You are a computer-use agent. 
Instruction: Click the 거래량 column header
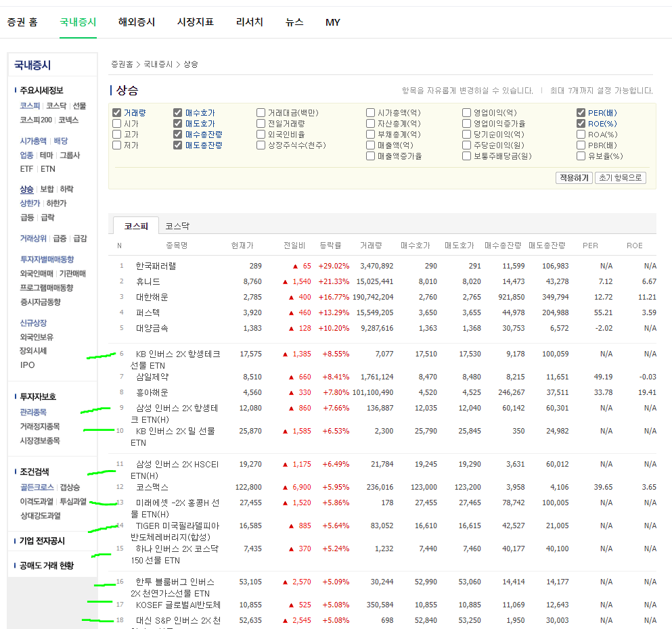371,246
